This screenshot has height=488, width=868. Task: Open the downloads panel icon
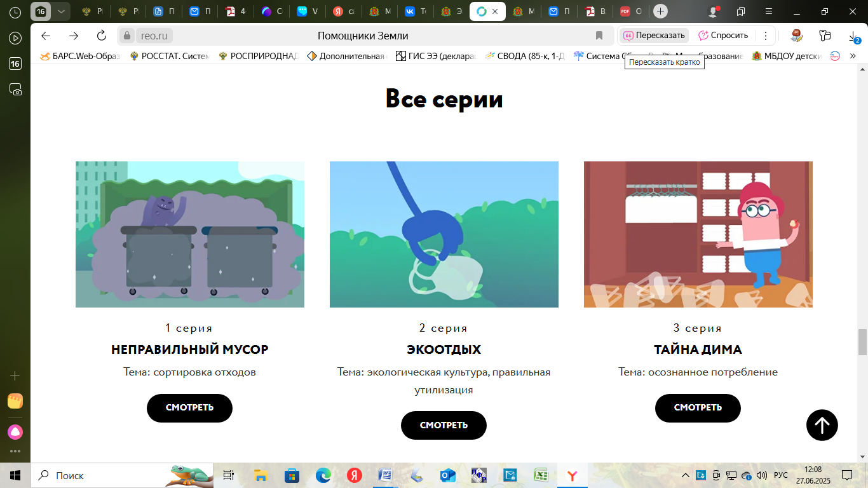tap(853, 36)
